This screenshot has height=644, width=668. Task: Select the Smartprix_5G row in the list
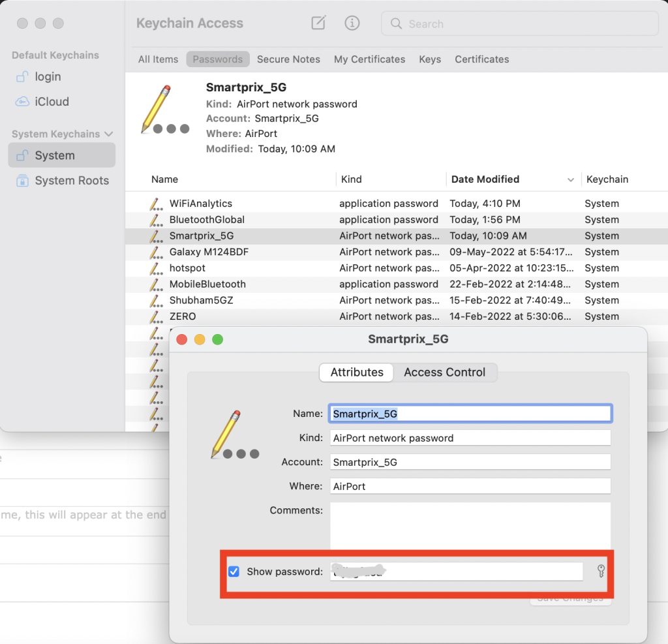[397, 236]
